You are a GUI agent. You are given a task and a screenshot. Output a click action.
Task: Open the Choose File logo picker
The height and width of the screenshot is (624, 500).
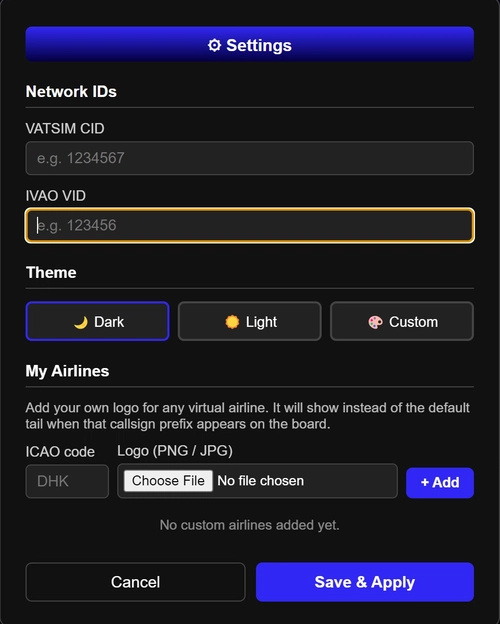(168, 481)
